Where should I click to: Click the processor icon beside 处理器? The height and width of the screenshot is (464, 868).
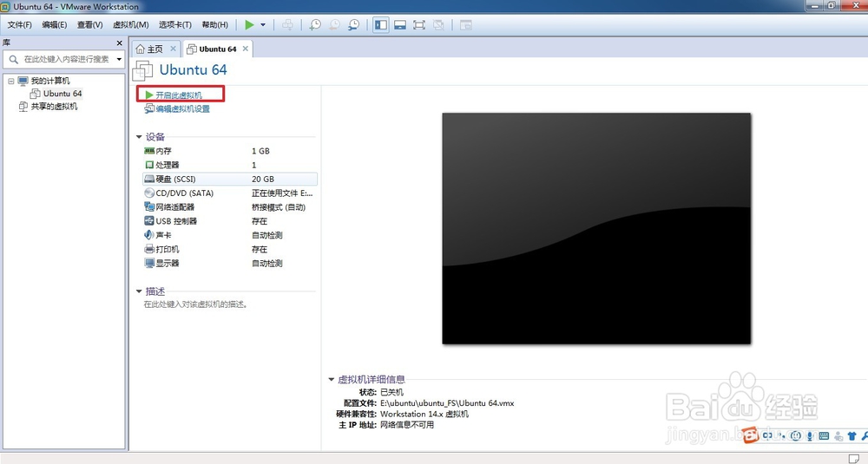[x=149, y=165]
